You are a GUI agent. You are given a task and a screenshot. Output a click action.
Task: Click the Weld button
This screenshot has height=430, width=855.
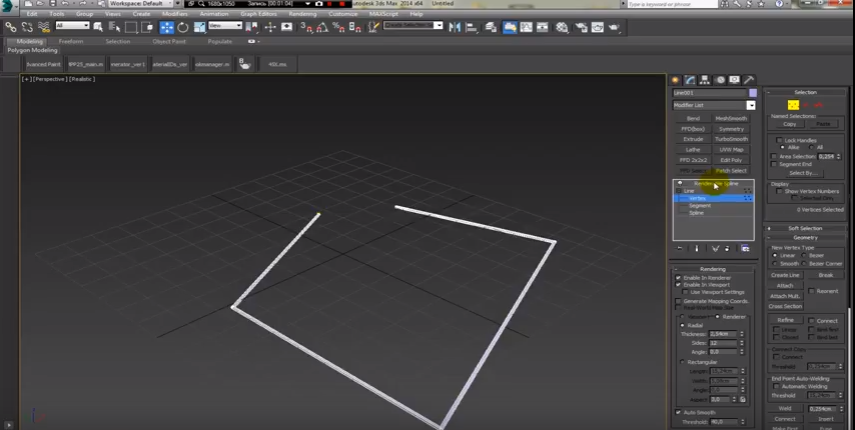(785, 409)
